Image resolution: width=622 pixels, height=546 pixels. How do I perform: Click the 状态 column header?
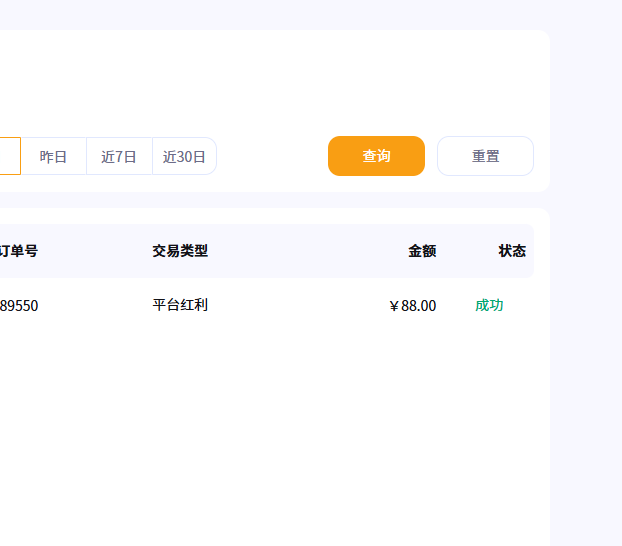point(512,251)
